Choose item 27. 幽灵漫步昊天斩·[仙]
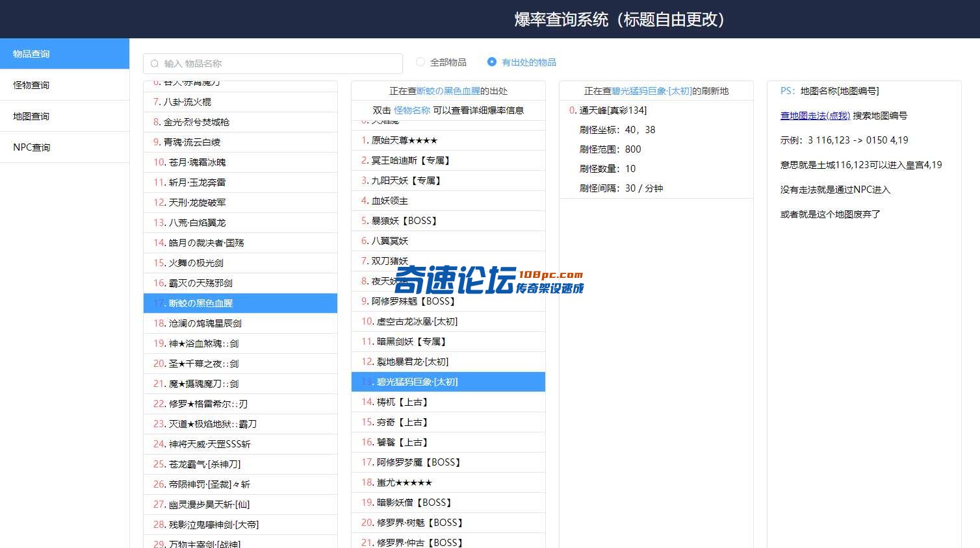This screenshot has height=548, width=980. click(x=240, y=504)
